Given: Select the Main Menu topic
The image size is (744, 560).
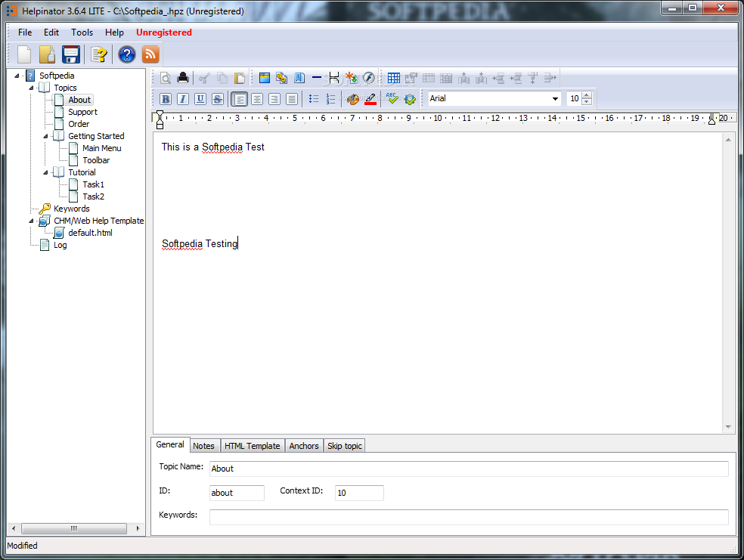Looking at the screenshot, I should [x=102, y=148].
